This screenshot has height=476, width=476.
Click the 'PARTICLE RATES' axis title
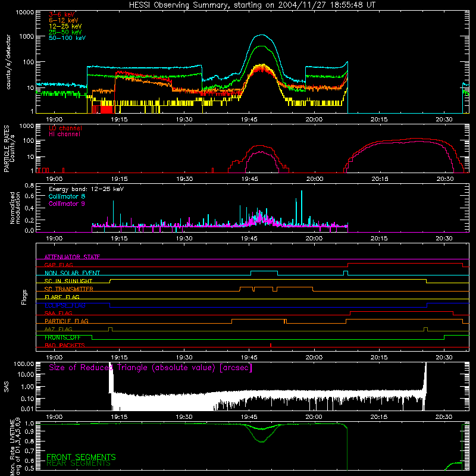[x=7, y=149]
